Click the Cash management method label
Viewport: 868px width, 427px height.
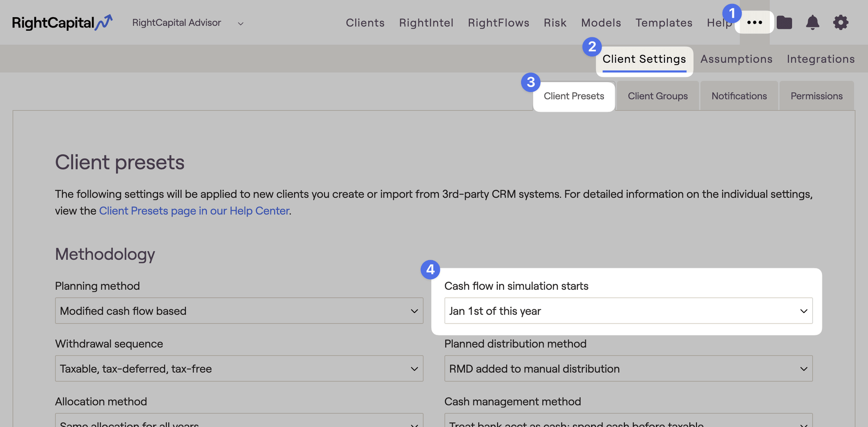pyautogui.click(x=513, y=402)
